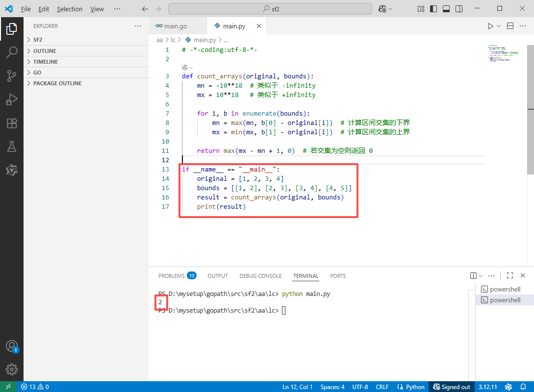Click the Split Editor icon
The width and height of the screenshot is (534, 392).
(x=510, y=26)
